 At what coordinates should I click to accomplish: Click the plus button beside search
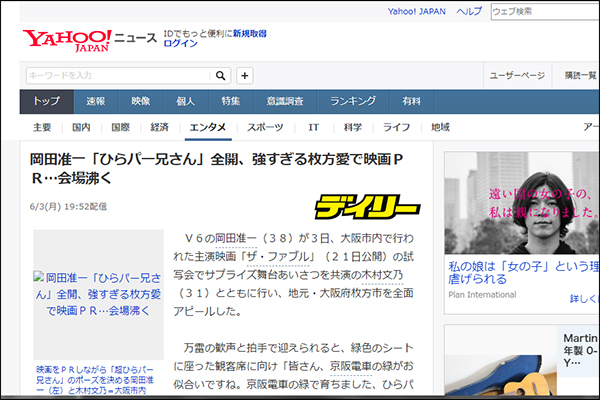(x=245, y=75)
